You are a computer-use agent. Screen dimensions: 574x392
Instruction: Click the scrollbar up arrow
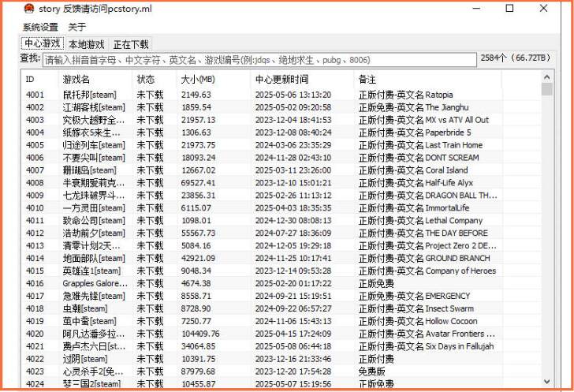(x=547, y=77)
